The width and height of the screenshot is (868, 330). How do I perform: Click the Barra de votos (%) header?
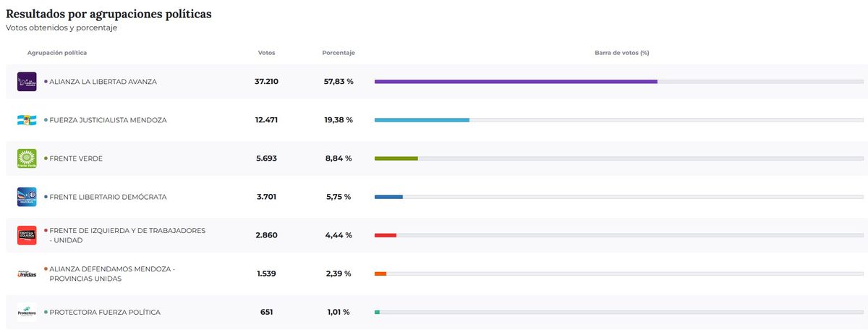click(621, 53)
